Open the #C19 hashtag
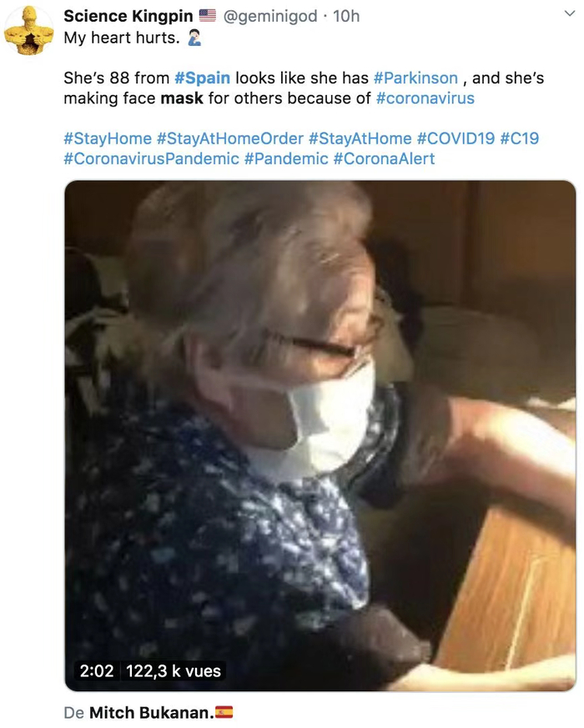This screenshot has height=728, width=584. (519, 138)
